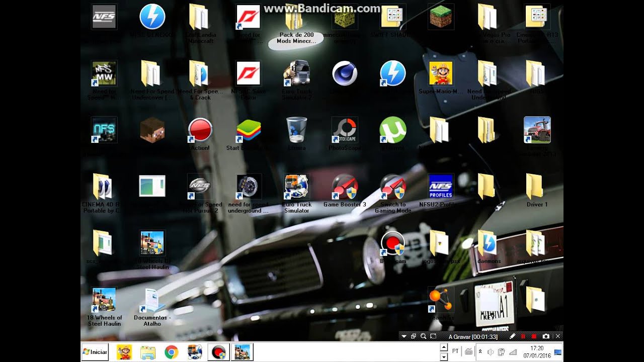Screen dimensions: 644x362
Task: Click the Bandicam magnifier search icon
Action: (424, 336)
